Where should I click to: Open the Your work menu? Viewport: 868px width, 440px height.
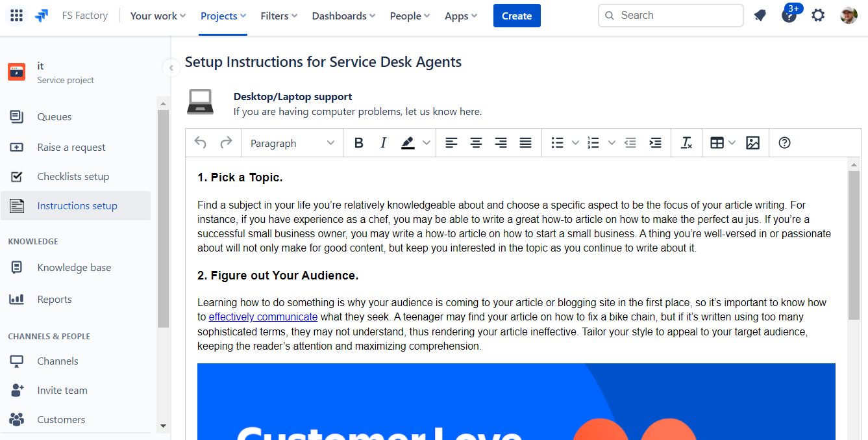[158, 16]
